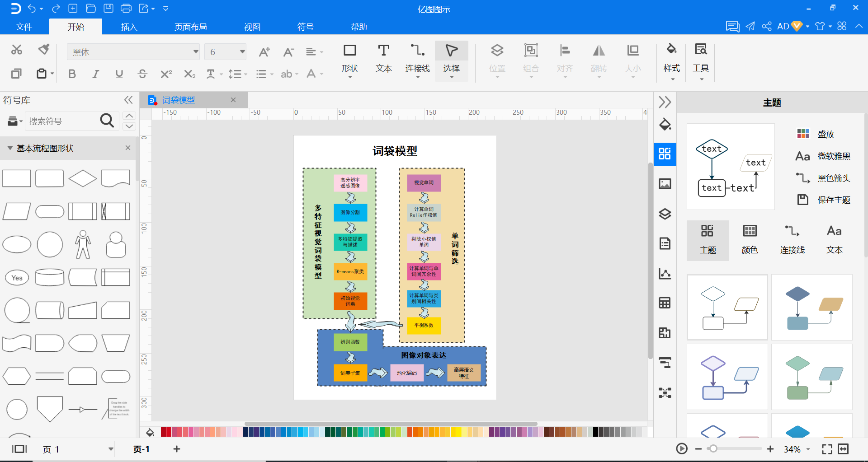This screenshot has height=462, width=868.
Task: Select the 连接线 theme option
Action: click(792, 240)
